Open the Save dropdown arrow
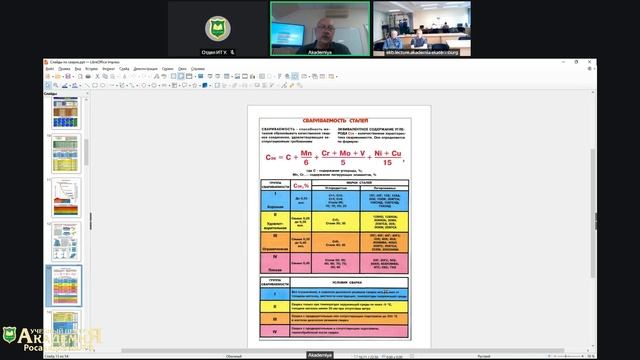 [72, 77]
